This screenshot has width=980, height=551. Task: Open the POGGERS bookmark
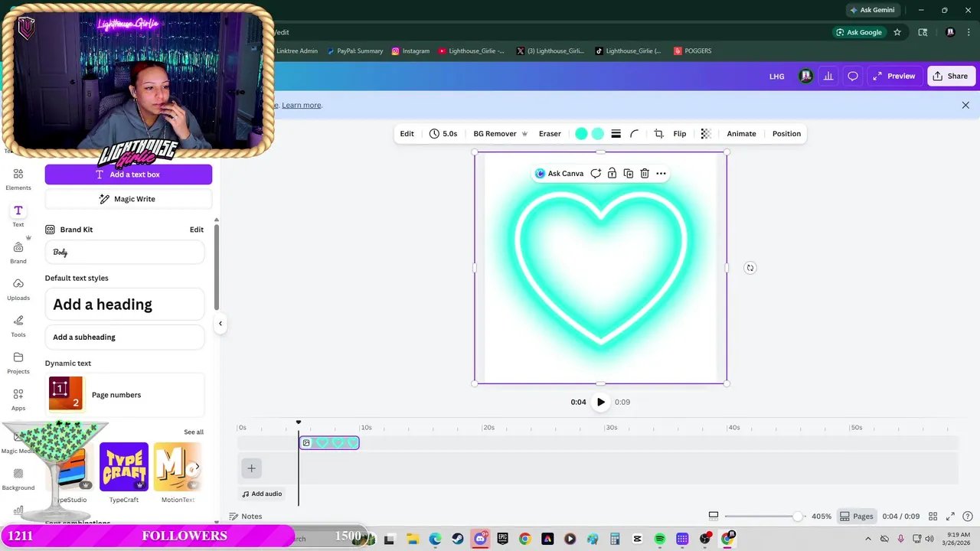point(692,51)
